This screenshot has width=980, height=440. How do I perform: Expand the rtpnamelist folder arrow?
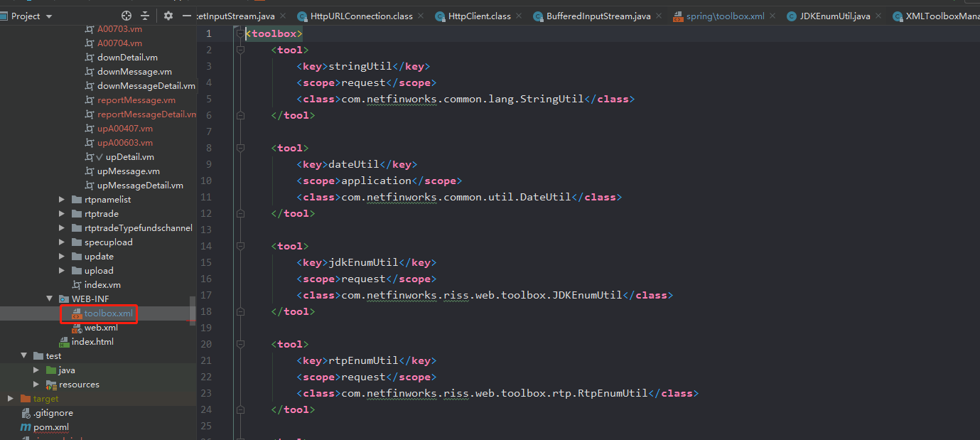pos(63,200)
